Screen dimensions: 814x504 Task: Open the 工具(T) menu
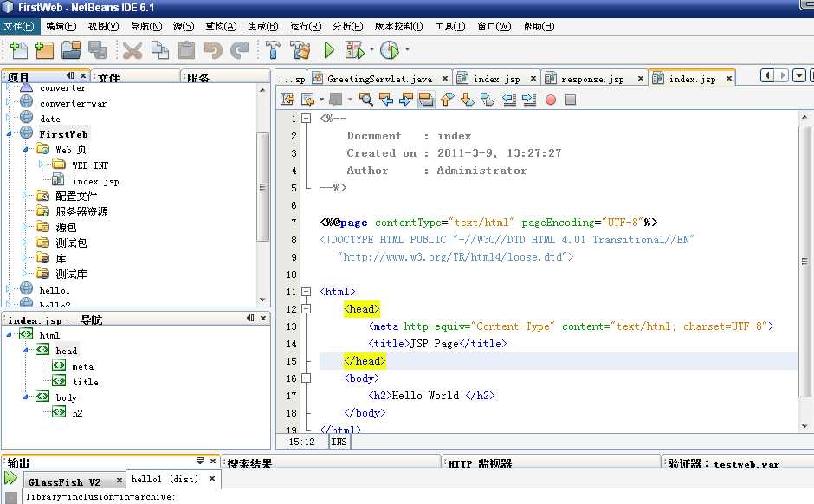[450, 26]
